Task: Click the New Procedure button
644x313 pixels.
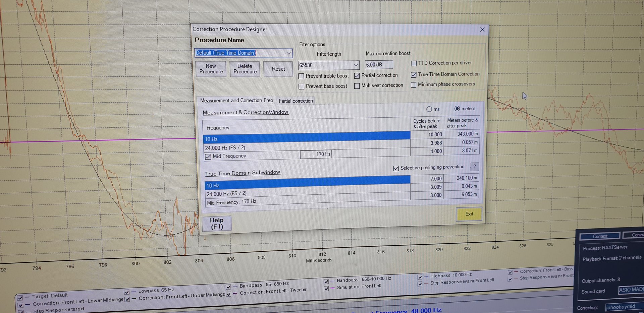Action: point(211,69)
